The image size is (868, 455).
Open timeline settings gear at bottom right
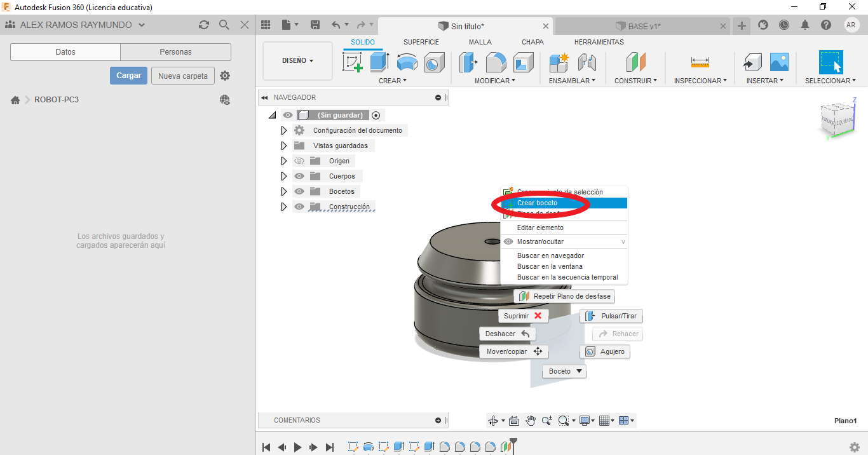[x=855, y=447]
